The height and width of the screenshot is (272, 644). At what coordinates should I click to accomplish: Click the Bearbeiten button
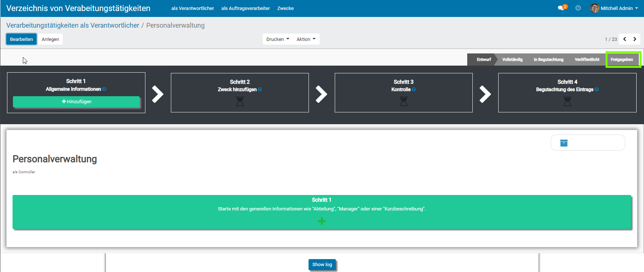pos(21,39)
